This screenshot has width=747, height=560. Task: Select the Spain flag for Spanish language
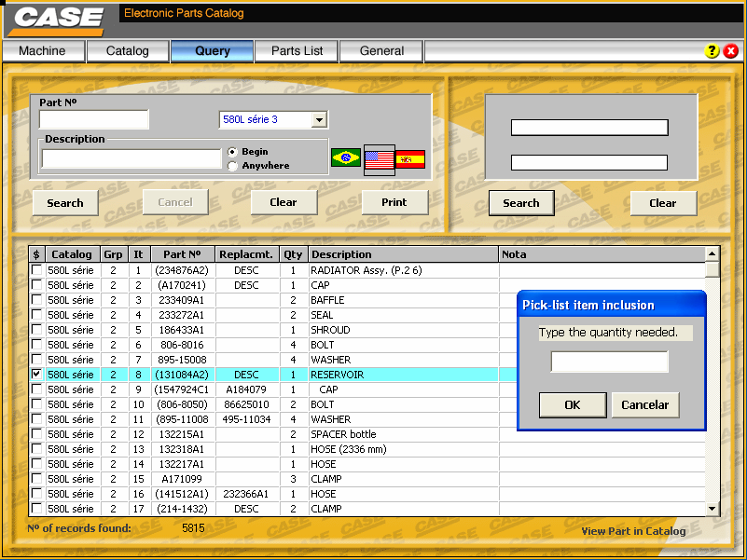410,159
